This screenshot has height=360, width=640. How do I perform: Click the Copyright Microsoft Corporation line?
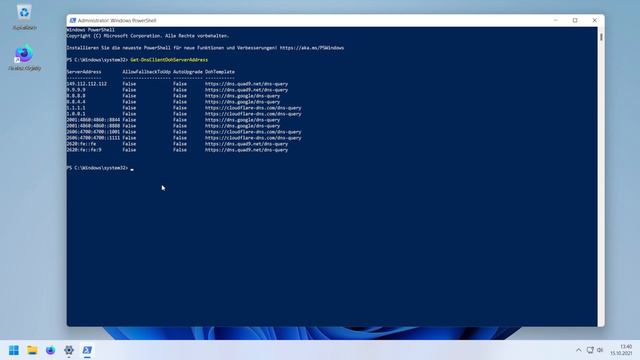pos(148,36)
